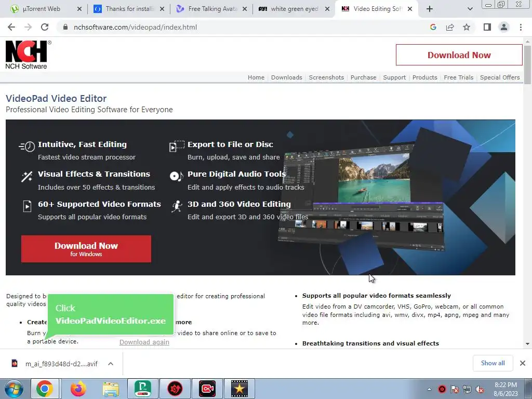The image size is (532, 399).
Task: Open the Downloads nav link
Action: (286, 77)
